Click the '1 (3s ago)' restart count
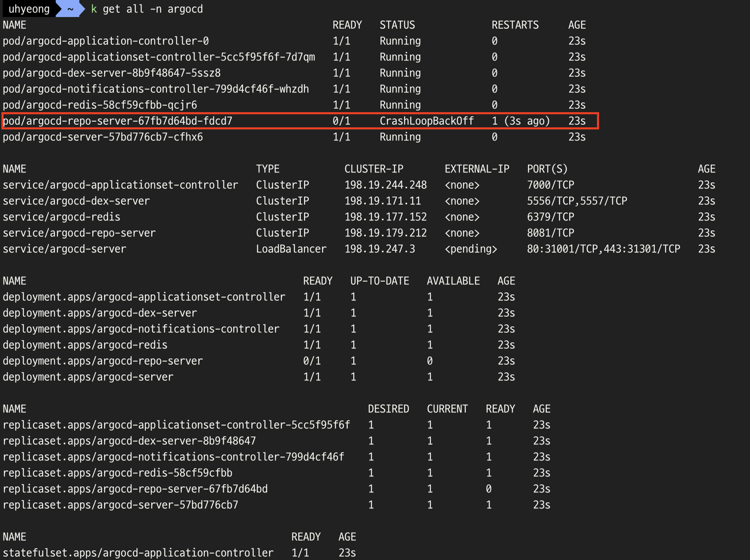 520,121
